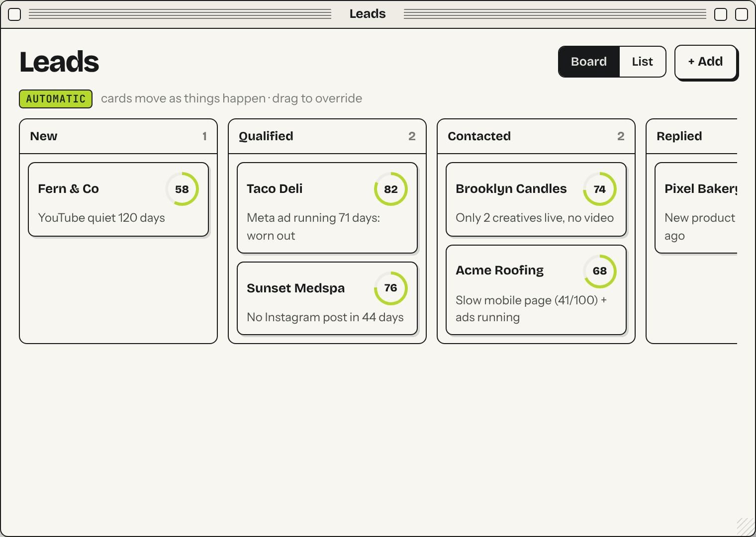Click the score ring showing 76
Screen dimensions: 756x537
click(x=391, y=288)
